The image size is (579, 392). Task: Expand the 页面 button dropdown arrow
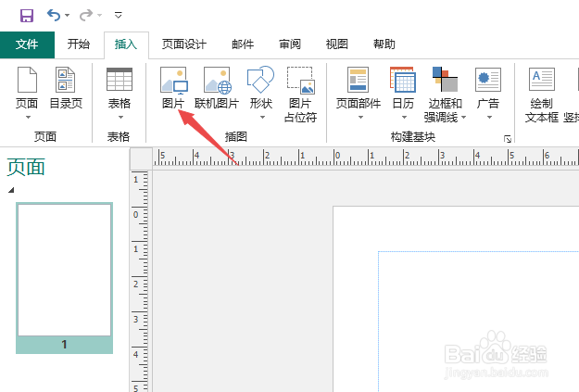pyautogui.click(x=28, y=117)
